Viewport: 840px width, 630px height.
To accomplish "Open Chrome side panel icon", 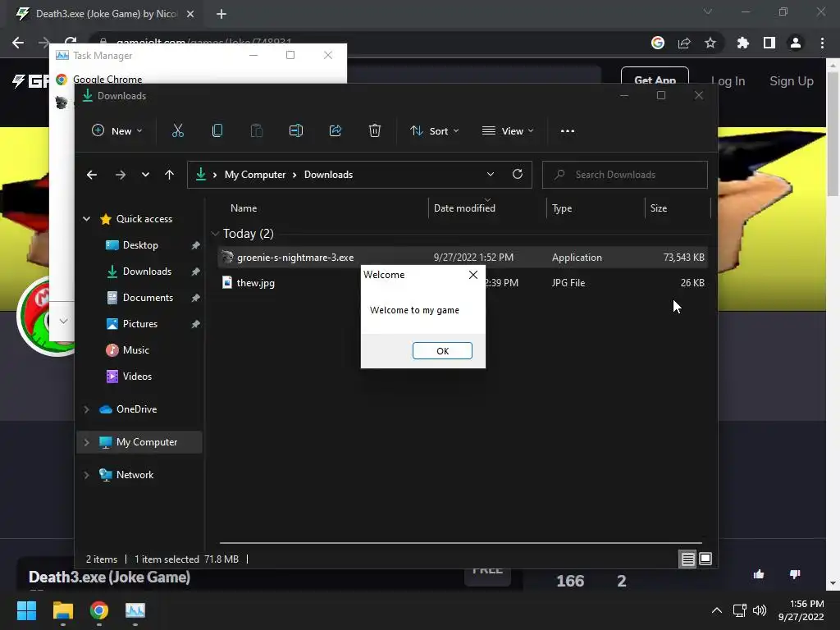I will tap(769, 43).
